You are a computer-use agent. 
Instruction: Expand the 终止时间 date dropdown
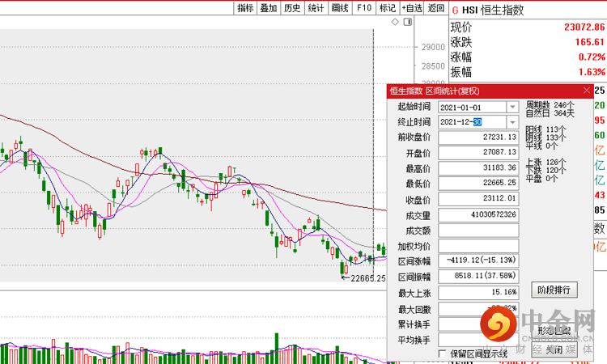[x=512, y=122]
